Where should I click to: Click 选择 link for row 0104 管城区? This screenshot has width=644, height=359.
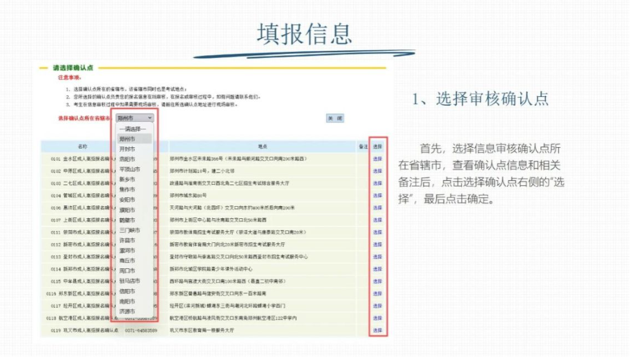[378, 195]
